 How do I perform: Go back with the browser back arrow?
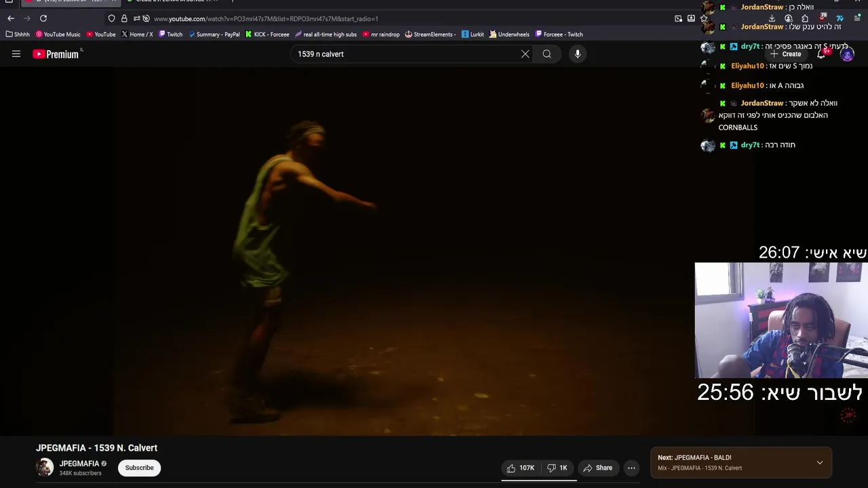point(11,18)
